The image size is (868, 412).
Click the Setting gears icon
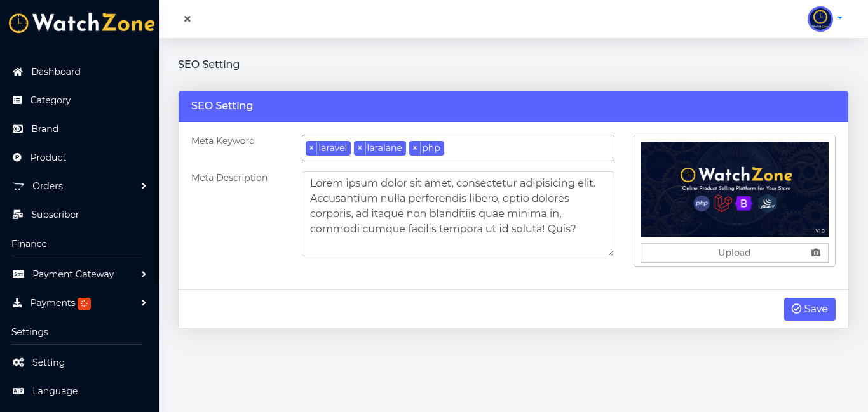click(x=18, y=362)
